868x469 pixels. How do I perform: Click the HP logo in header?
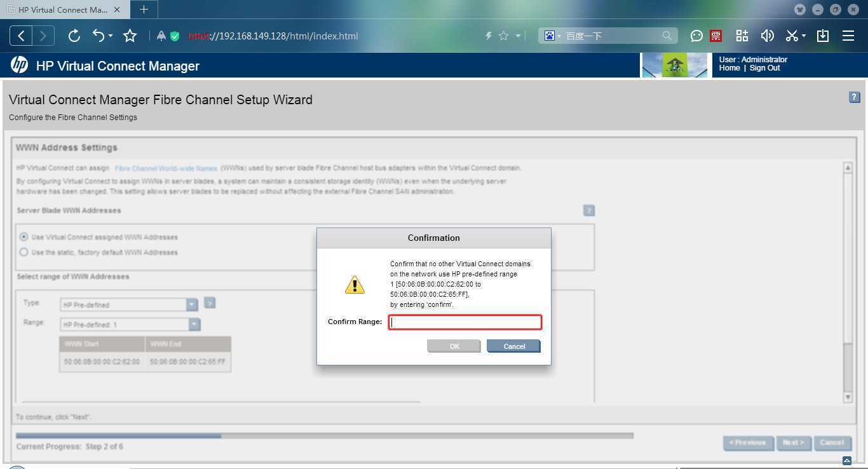(x=19, y=65)
